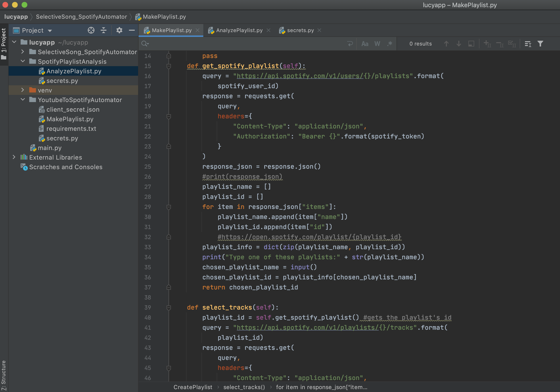Viewport: 560px width, 392px height.
Task: Click the SelectiveSong_SpotifyAutomator folder name
Action: 87,52
